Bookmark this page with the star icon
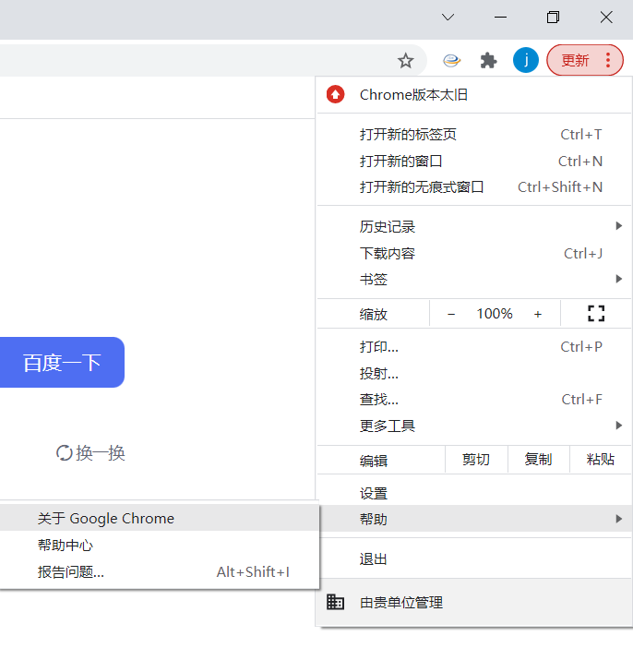This screenshot has height=672, width=633. point(405,60)
